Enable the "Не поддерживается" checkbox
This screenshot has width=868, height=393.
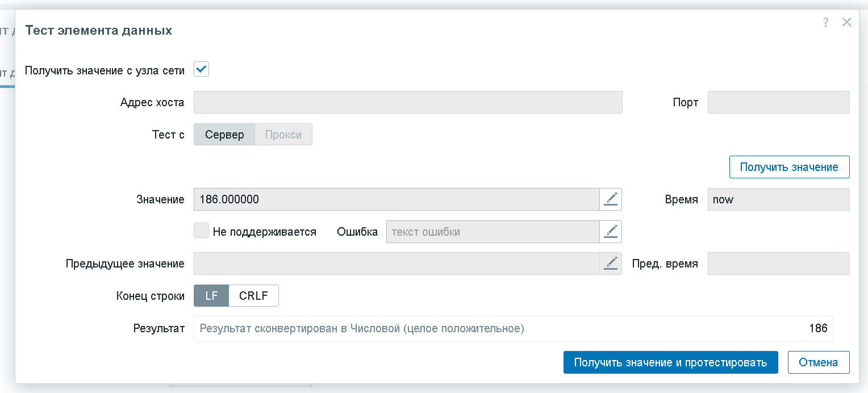[x=202, y=231]
